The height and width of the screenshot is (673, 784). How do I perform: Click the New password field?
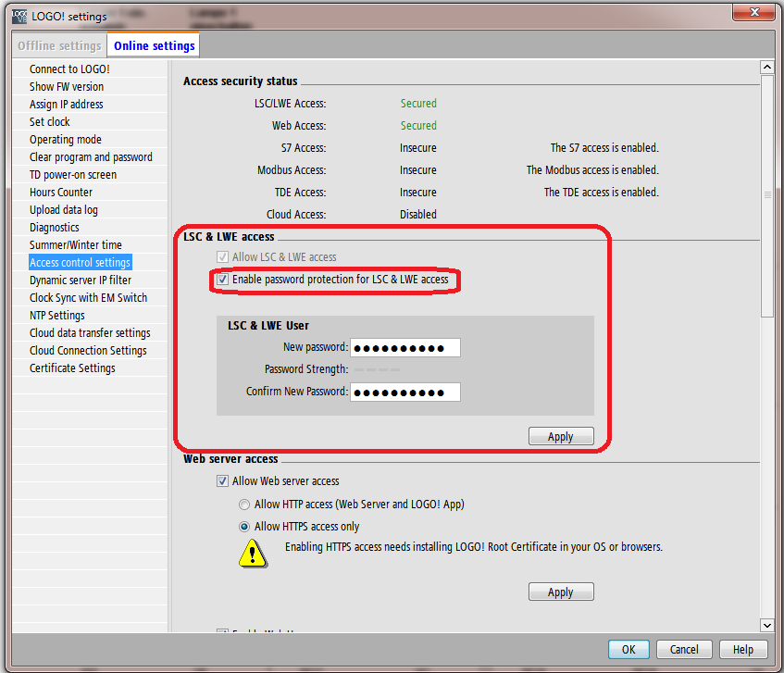(405, 348)
